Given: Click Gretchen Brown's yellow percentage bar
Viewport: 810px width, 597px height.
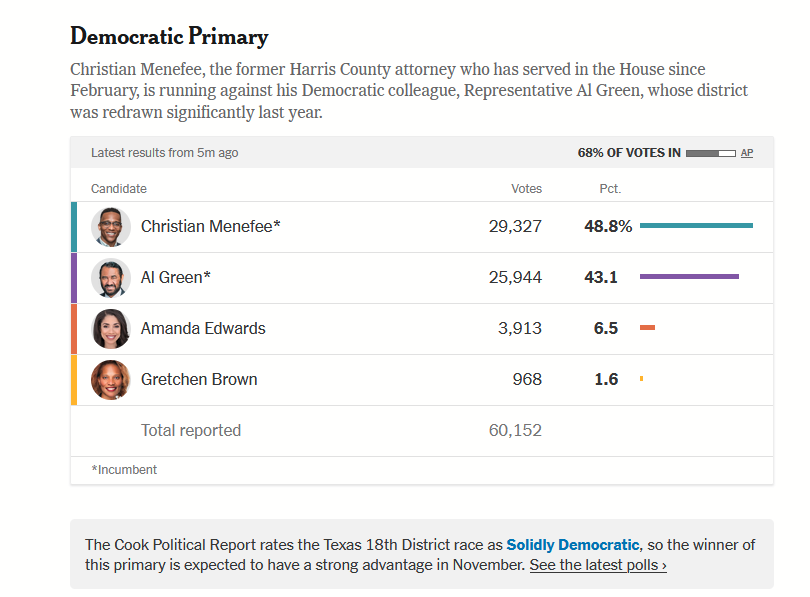Looking at the screenshot, I should coord(641,379).
